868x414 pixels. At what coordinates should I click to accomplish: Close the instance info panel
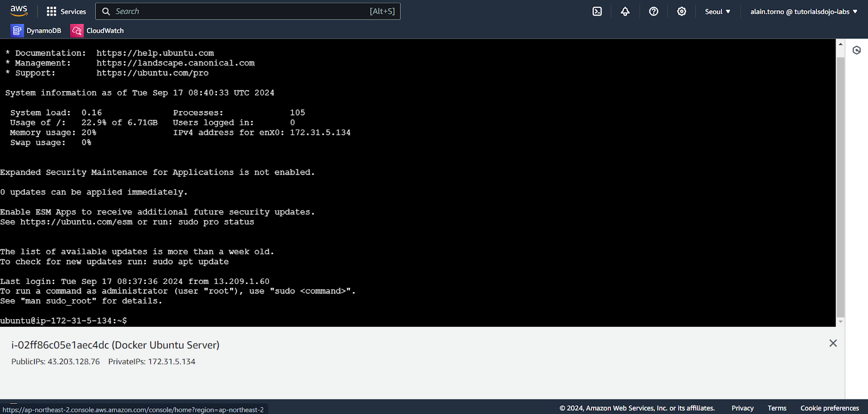click(833, 343)
